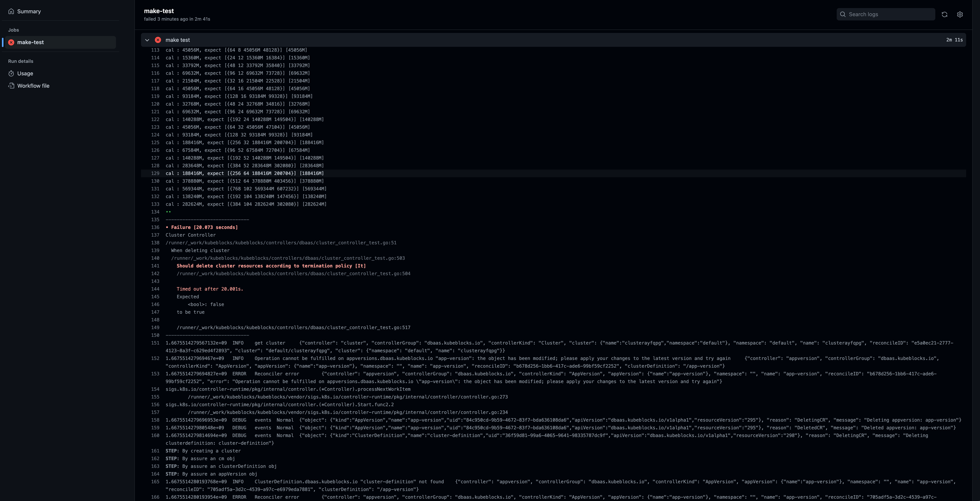The height and width of the screenshot is (501, 980).
Task: Click the red failed icon on make test step
Action: click(158, 40)
